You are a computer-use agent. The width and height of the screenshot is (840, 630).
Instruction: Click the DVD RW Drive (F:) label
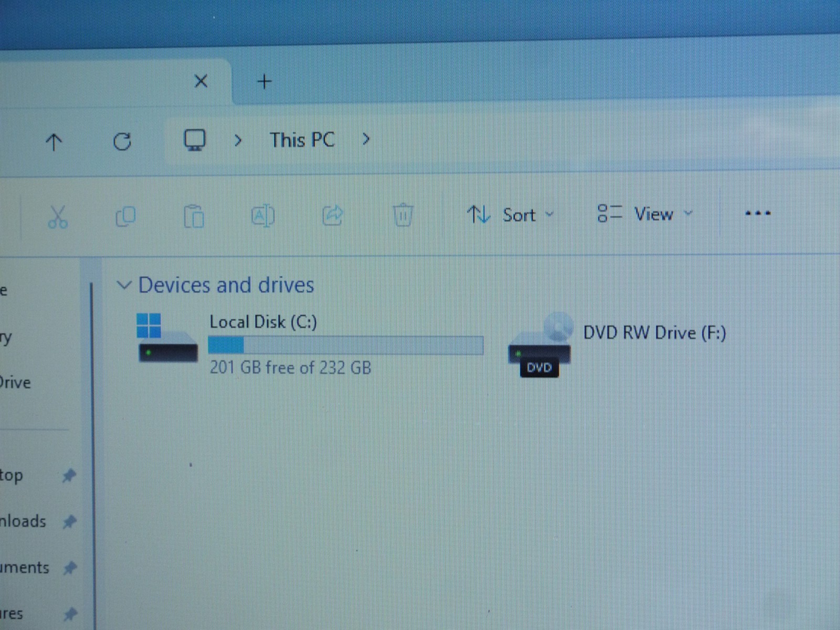click(655, 333)
